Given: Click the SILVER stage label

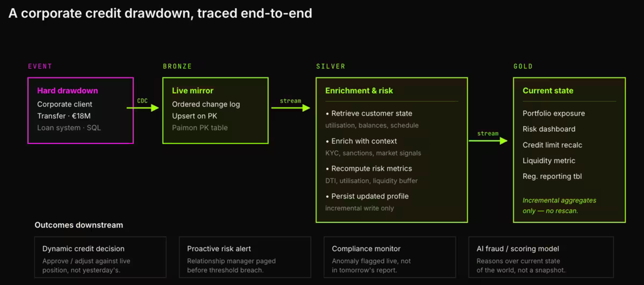Looking at the screenshot, I should [331, 66].
